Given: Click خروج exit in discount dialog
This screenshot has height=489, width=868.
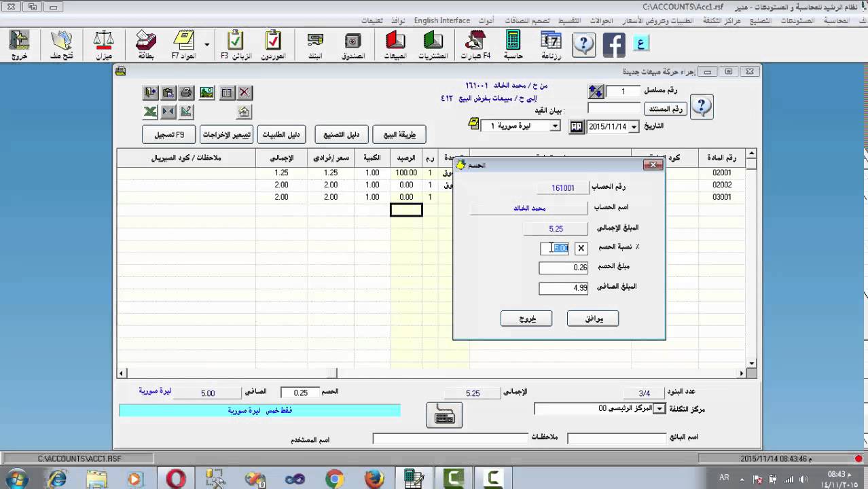Looking at the screenshot, I should click(x=526, y=318).
